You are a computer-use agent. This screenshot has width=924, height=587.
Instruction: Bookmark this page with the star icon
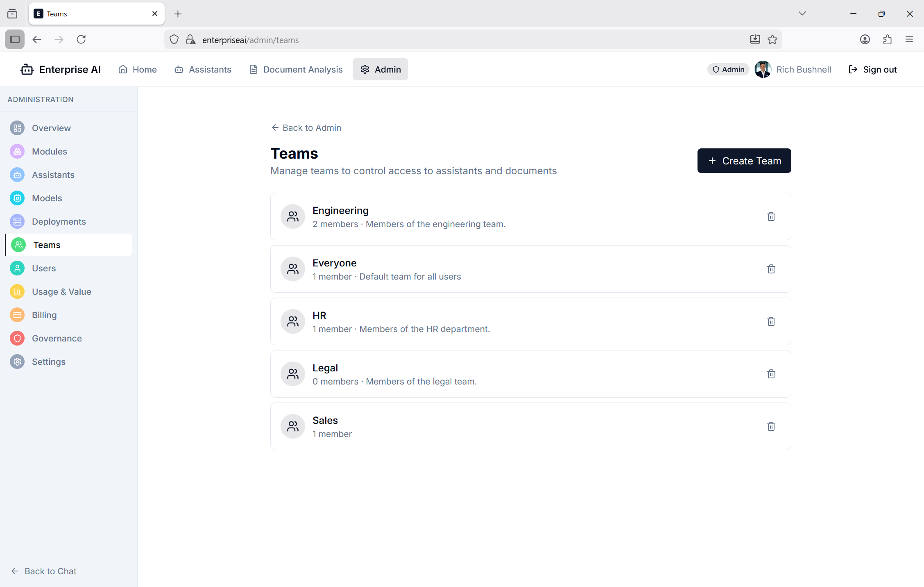coord(772,39)
